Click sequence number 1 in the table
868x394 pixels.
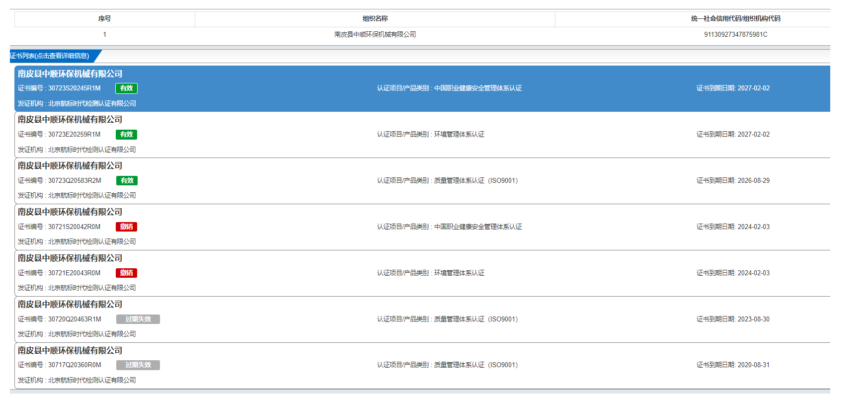click(x=104, y=34)
